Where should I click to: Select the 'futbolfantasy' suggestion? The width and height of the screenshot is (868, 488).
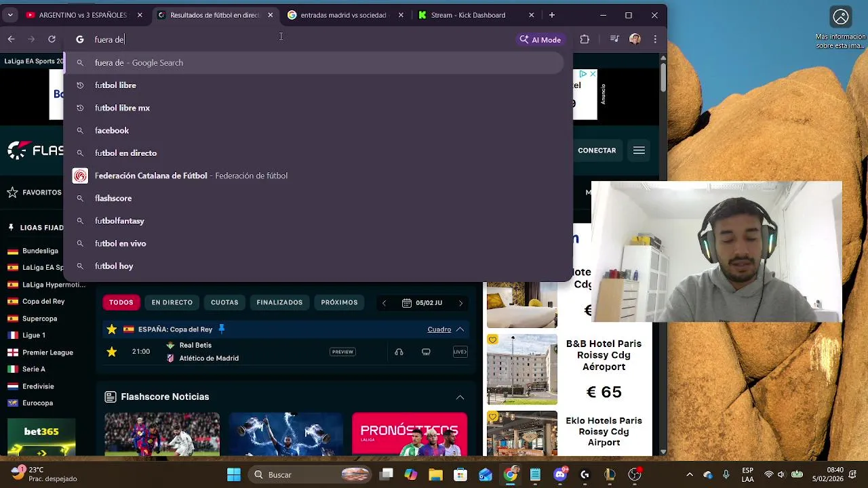313,221
